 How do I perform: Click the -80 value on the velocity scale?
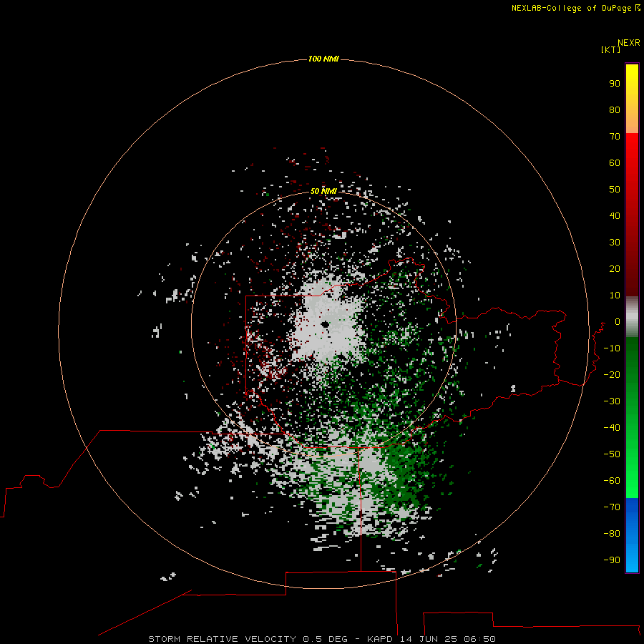(x=612, y=534)
